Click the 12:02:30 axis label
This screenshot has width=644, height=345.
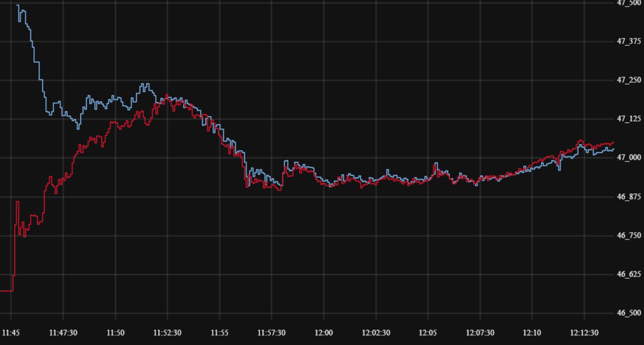(x=376, y=333)
